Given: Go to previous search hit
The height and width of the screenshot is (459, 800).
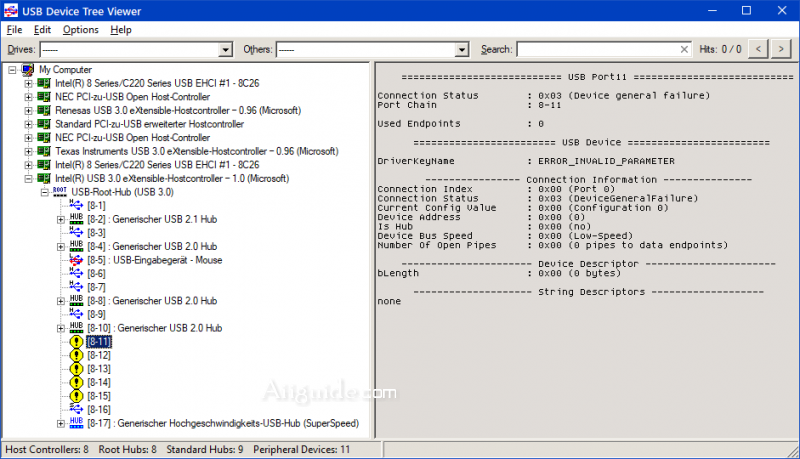Looking at the screenshot, I should (x=758, y=49).
